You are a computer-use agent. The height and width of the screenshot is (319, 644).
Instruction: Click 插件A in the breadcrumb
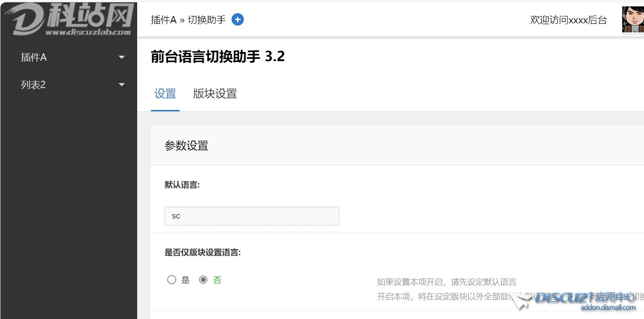click(163, 20)
